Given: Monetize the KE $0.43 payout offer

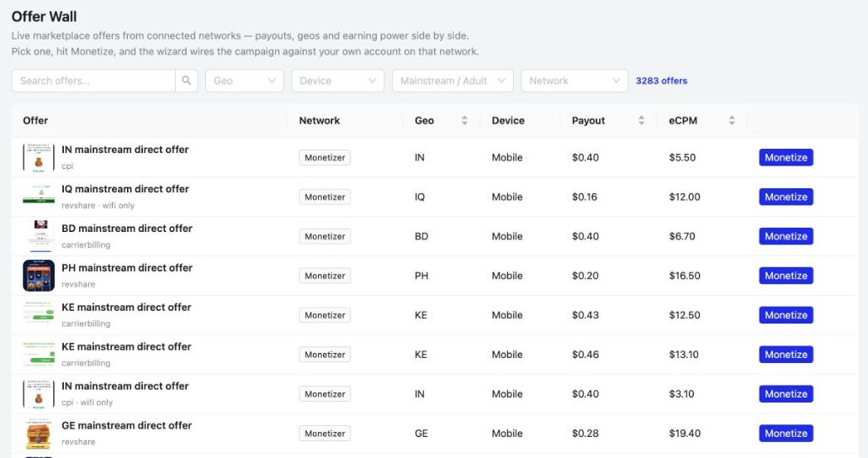Looking at the screenshot, I should point(786,315).
